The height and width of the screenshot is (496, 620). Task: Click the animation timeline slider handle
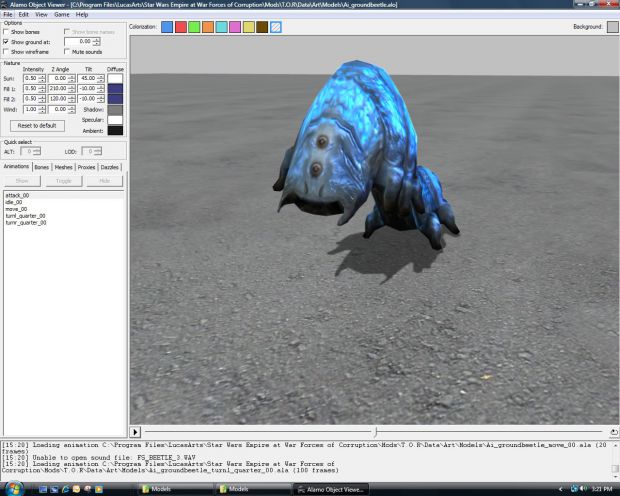click(376, 432)
